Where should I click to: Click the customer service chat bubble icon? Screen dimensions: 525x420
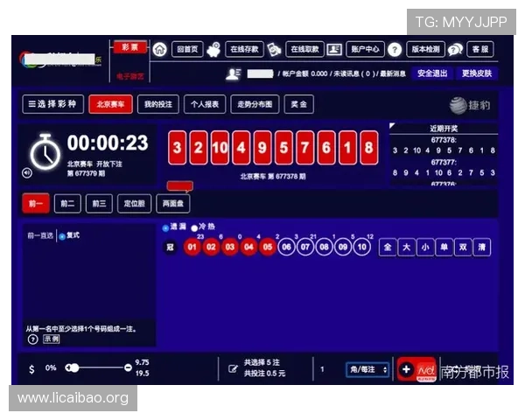pyautogui.click(x=455, y=50)
